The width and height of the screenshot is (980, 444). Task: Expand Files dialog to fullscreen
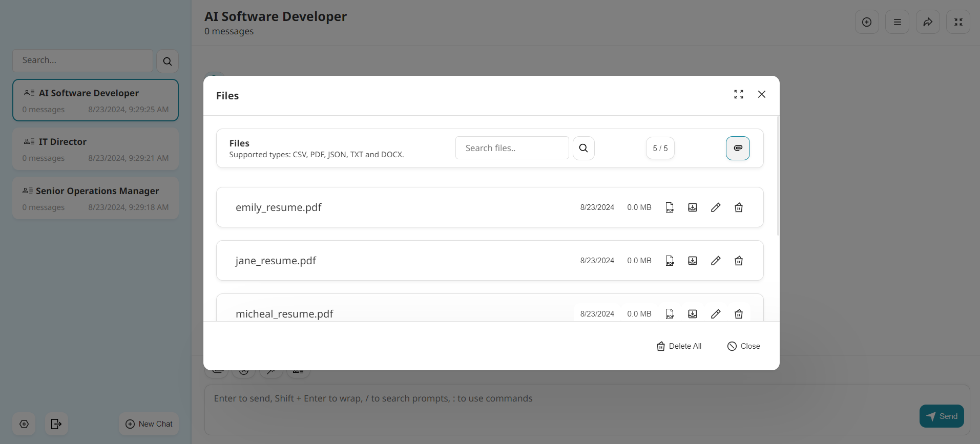pos(739,94)
